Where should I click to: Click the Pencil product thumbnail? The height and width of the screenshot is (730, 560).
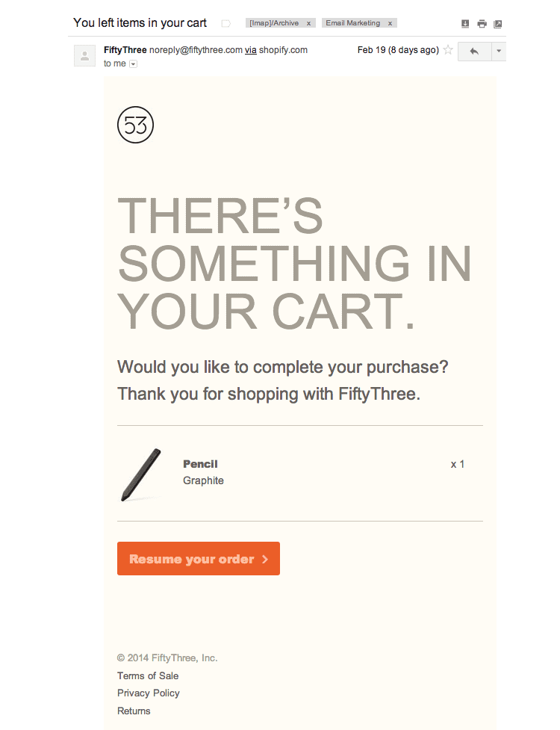click(x=141, y=475)
